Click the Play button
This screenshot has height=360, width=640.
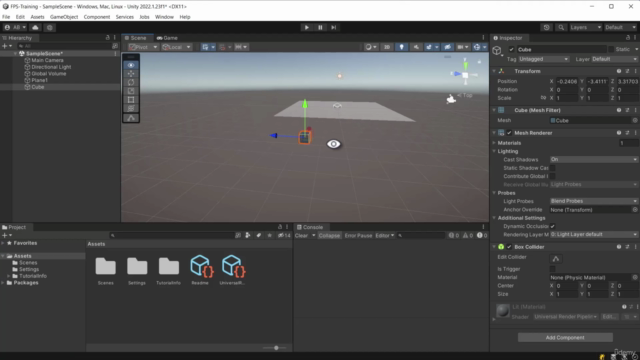307,27
